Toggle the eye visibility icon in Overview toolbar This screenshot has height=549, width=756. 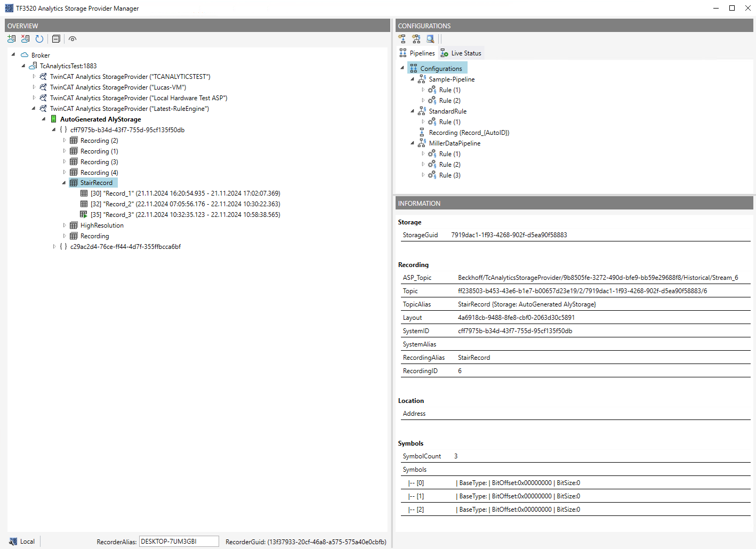73,39
